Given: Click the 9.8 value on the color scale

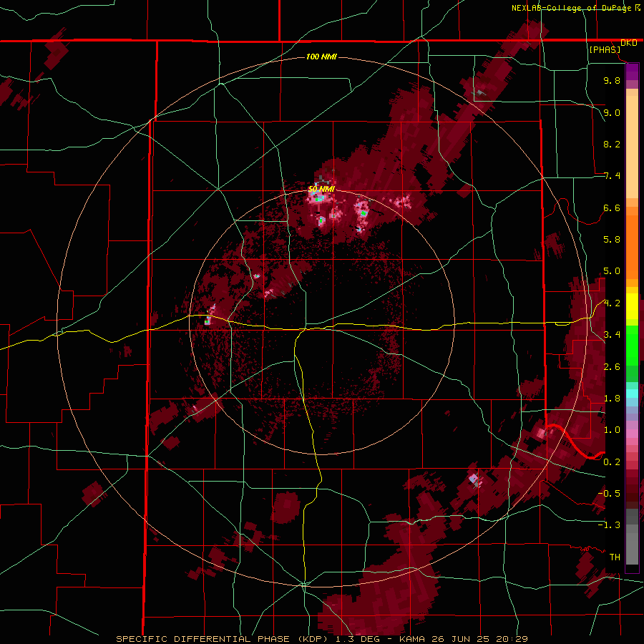Looking at the screenshot, I should (x=612, y=80).
